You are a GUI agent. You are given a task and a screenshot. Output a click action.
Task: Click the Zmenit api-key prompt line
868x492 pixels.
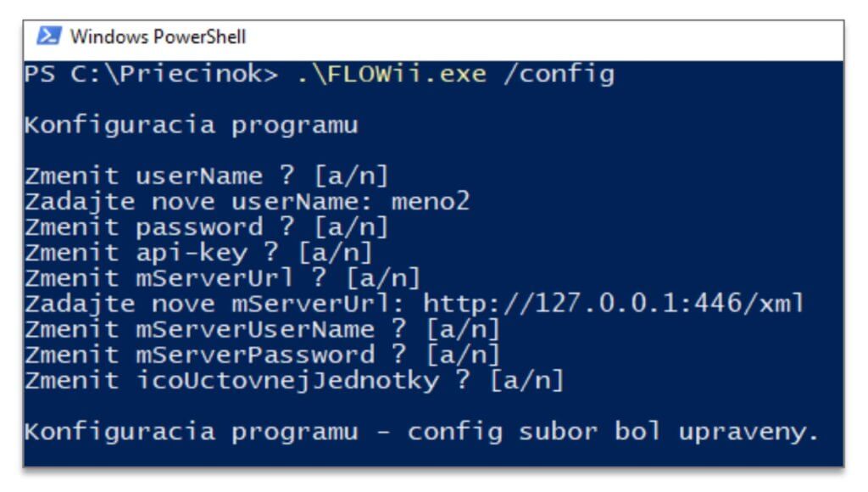pos(198,253)
